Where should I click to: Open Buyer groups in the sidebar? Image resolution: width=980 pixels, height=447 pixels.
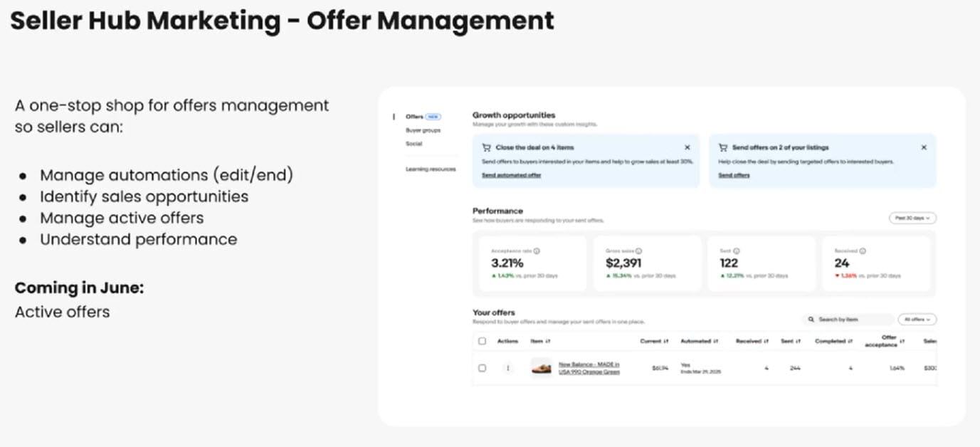tap(423, 130)
